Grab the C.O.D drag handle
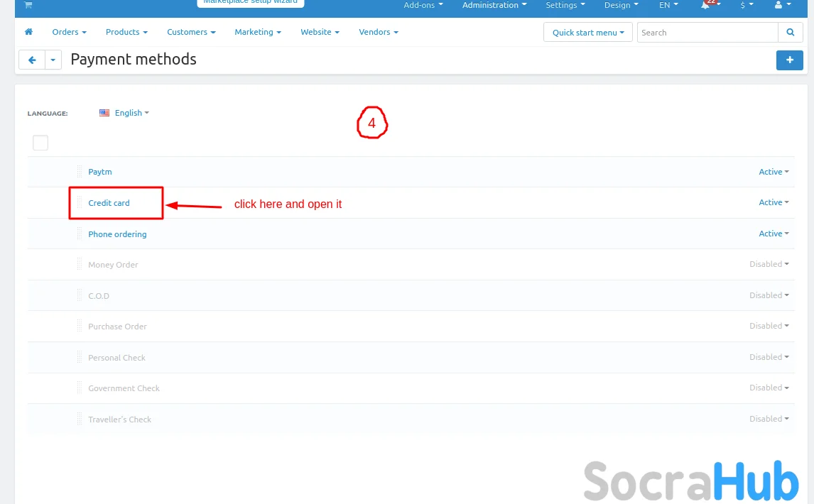Image resolution: width=814 pixels, height=504 pixels. click(x=80, y=296)
